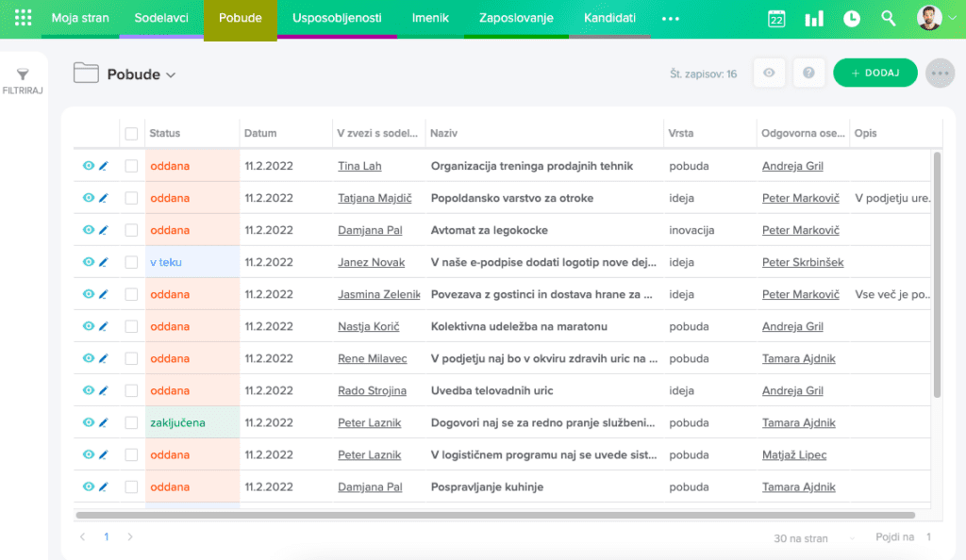Check the box for Tatjana Majdič row
Screen dimensions: 966x560
point(131,198)
